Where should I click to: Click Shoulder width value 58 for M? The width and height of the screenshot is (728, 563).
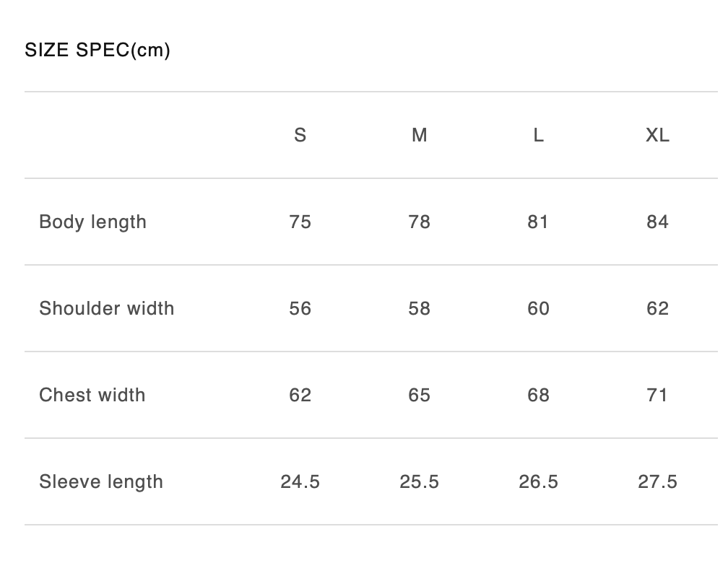419,309
